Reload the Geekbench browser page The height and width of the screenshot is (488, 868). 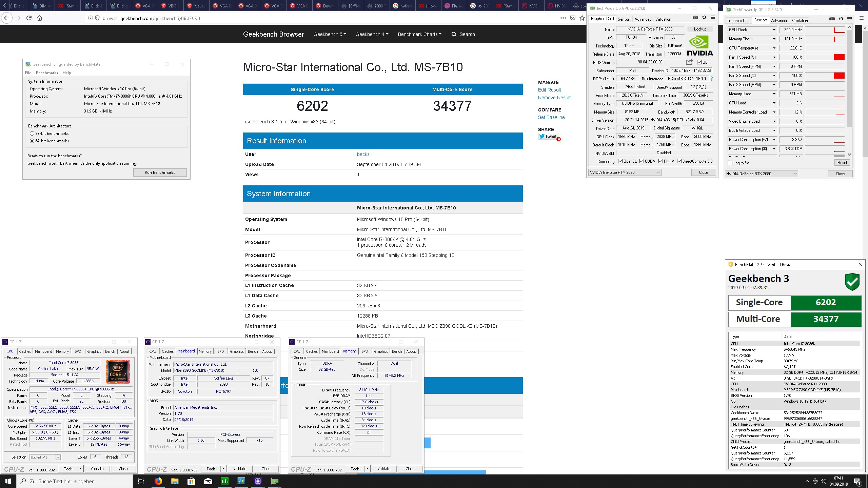click(29, 18)
